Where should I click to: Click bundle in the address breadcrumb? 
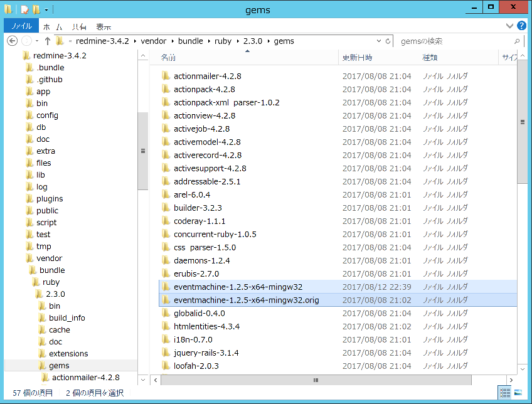[190, 41]
